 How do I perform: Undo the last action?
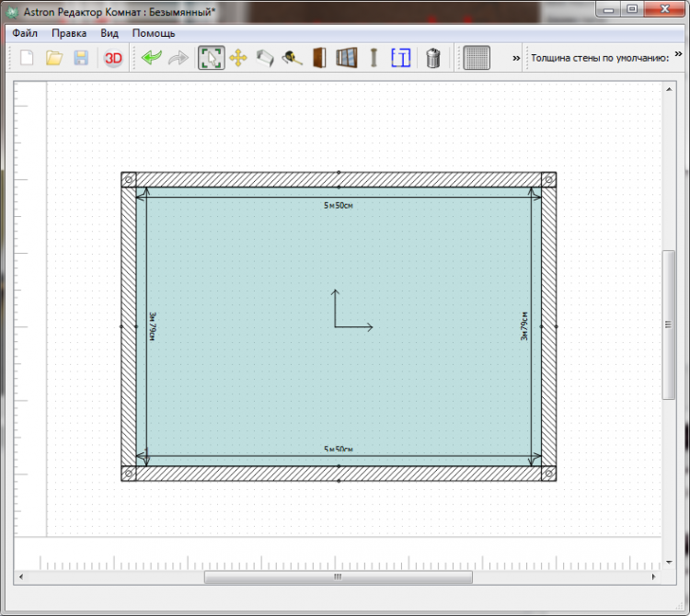click(152, 58)
